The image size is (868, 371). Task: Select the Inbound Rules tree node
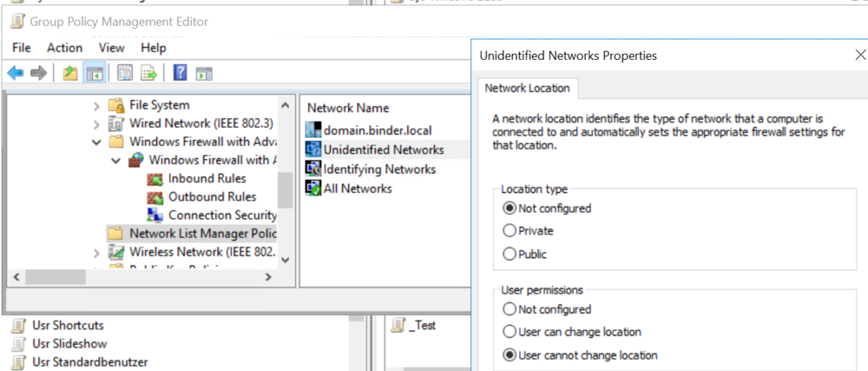coord(207,178)
